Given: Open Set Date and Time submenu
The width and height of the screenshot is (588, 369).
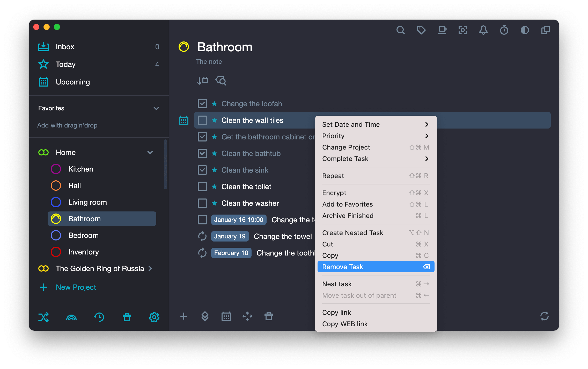Looking at the screenshot, I should coord(376,124).
